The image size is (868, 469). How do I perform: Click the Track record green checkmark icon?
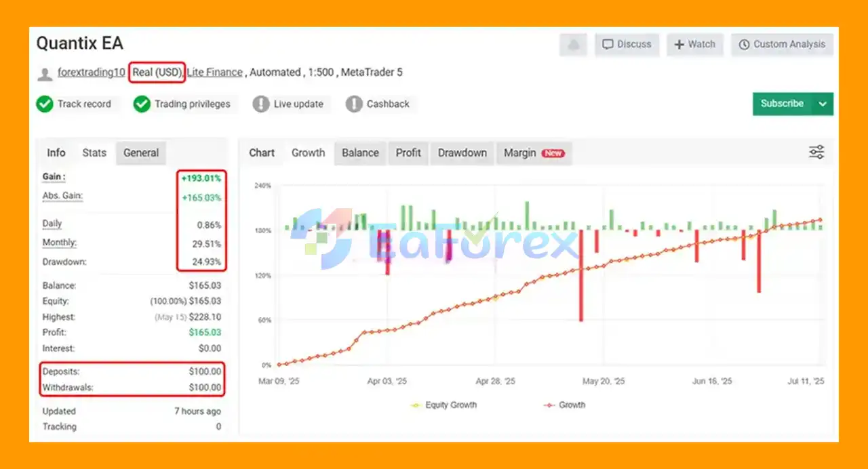click(x=45, y=104)
